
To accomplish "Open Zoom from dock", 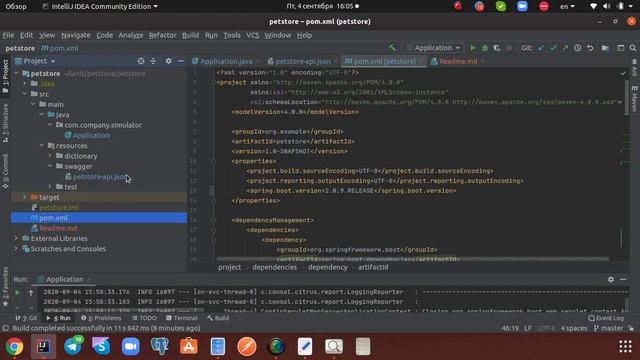I will [x=130, y=347].
